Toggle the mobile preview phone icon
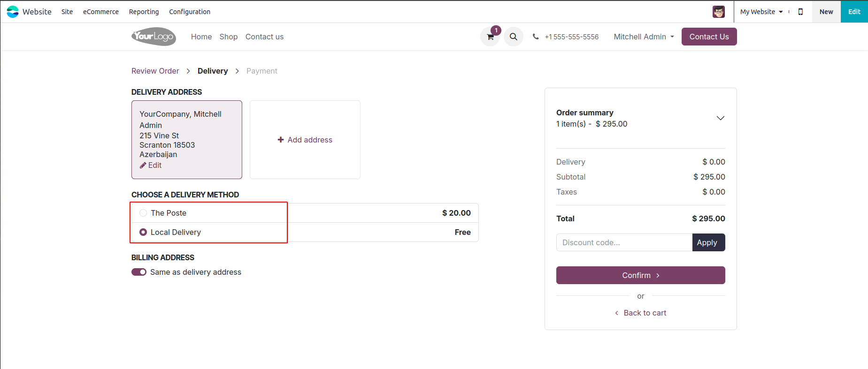Viewport: 868px width, 369px height. pyautogui.click(x=800, y=12)
